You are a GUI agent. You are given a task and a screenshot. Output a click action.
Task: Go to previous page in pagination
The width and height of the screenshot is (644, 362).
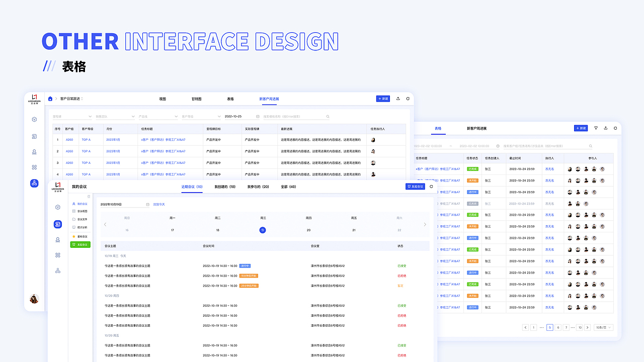(x=526, y=327)
